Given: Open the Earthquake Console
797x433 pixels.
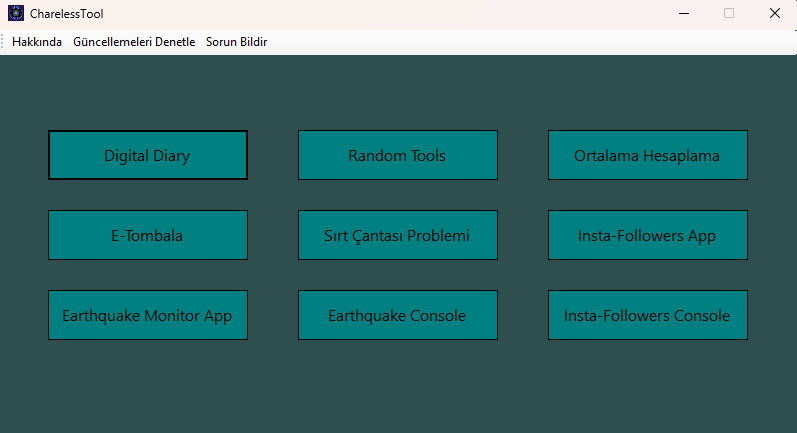Looking at the screenshot, I should (397, 315).
